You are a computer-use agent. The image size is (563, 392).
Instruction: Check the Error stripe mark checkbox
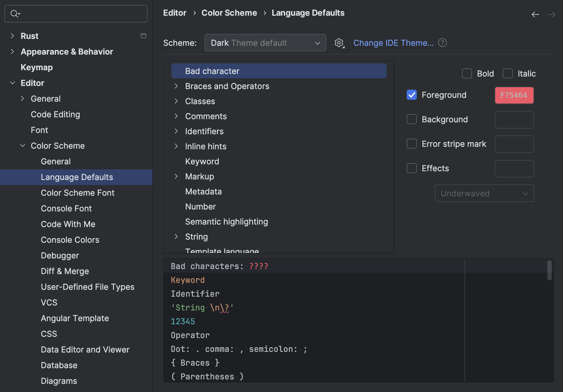tap(412, 144)
